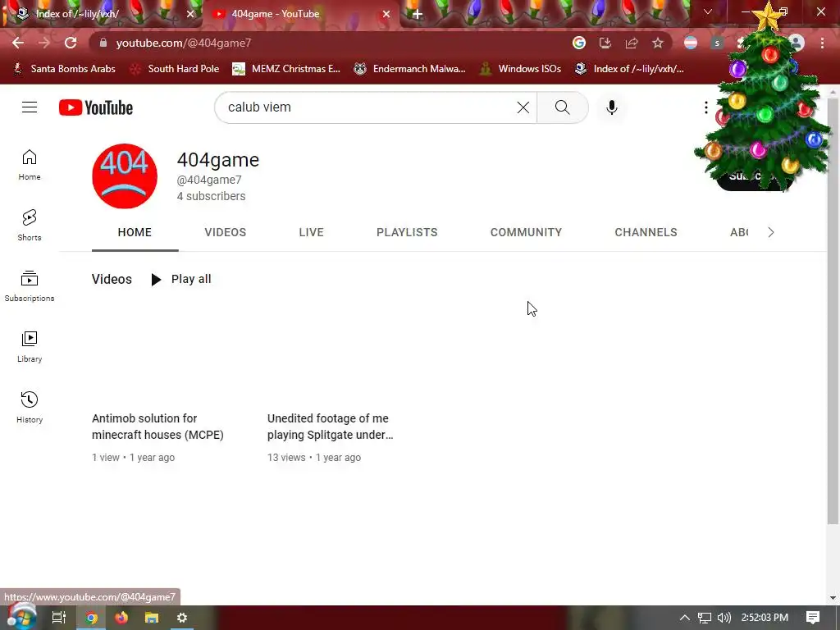Open Task View in the taskbar
The height and width of the screenshot is (630, 840).
pos(59,618)
